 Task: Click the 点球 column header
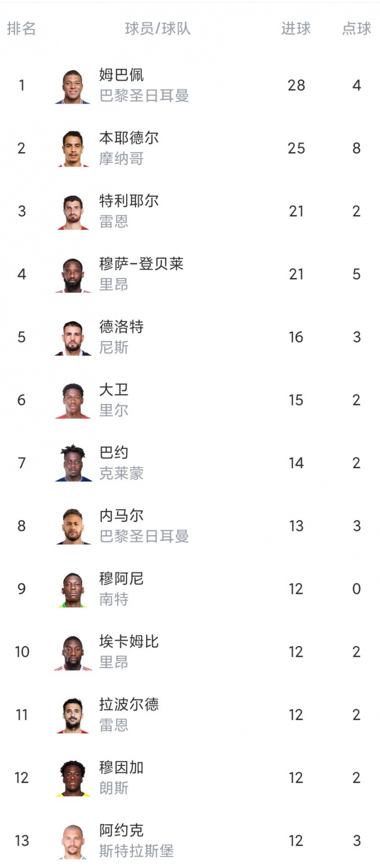click(357, 28)
